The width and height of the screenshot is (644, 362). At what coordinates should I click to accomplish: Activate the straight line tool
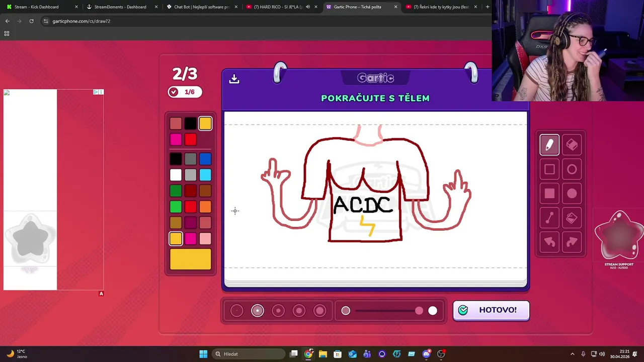point(549,218)
